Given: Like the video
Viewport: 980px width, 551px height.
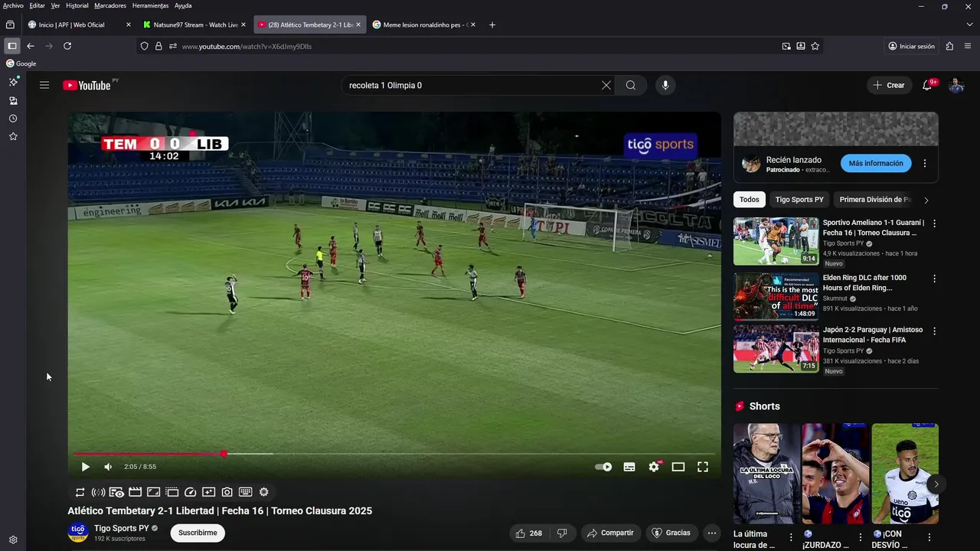Looking at the screenshot, I should pos(529,533).
